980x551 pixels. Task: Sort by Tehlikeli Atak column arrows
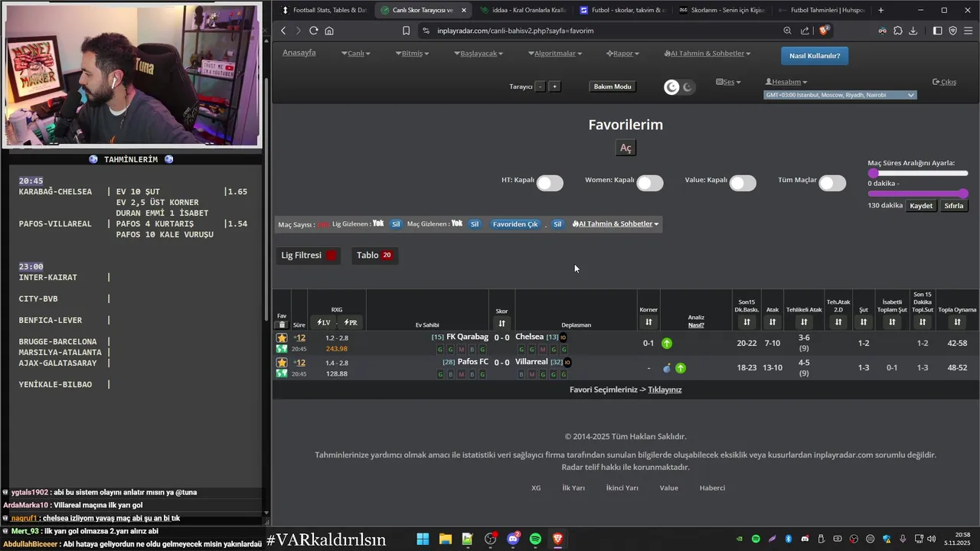[804, 322]
